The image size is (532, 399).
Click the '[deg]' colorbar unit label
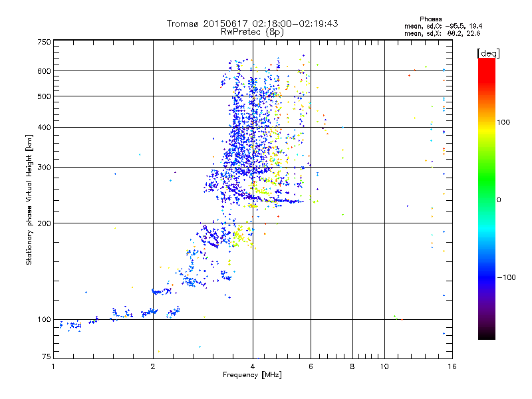tap(488, 53)
